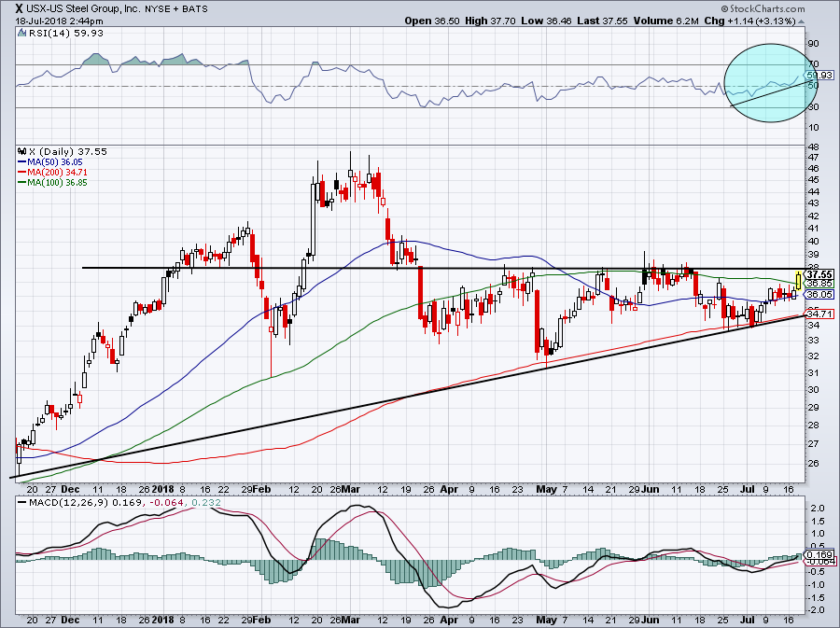840x628 pixels.
Task: Click the 'Low 36.46' value
Action: (x=546, y=21)
